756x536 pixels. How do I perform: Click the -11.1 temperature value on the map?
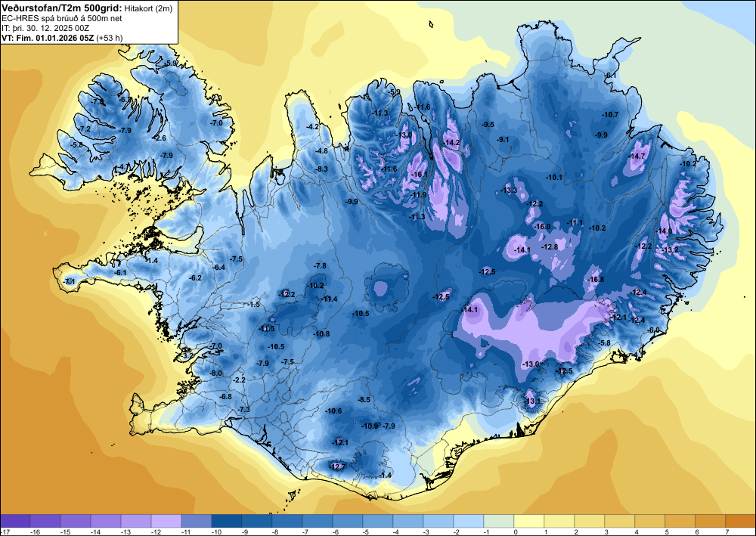click(x=575, y=223)
